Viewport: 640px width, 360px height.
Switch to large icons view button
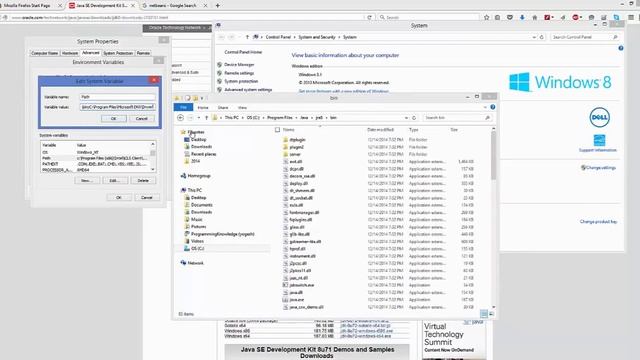(x=491, y=314)
